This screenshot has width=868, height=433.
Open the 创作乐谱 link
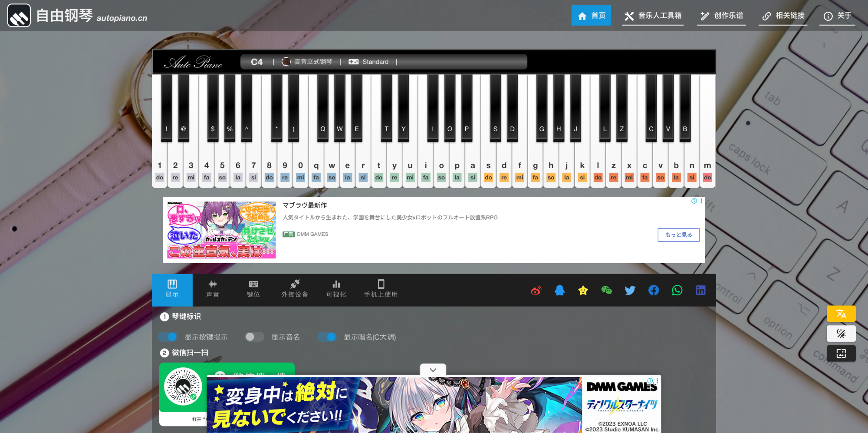(x=721, y=16)
